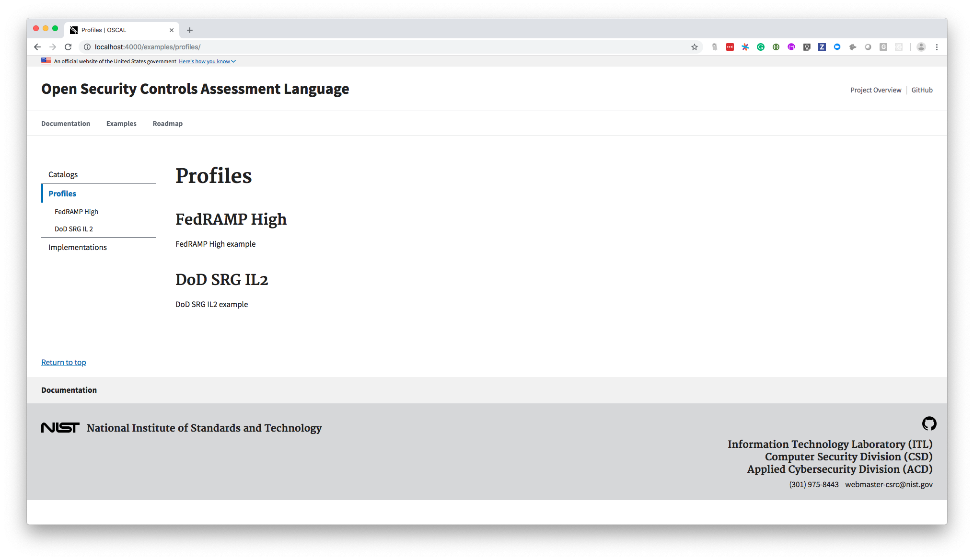This screenshot has width=974, height=560.
Task: Open the LastPass extension icon
Action: (730, 47)
